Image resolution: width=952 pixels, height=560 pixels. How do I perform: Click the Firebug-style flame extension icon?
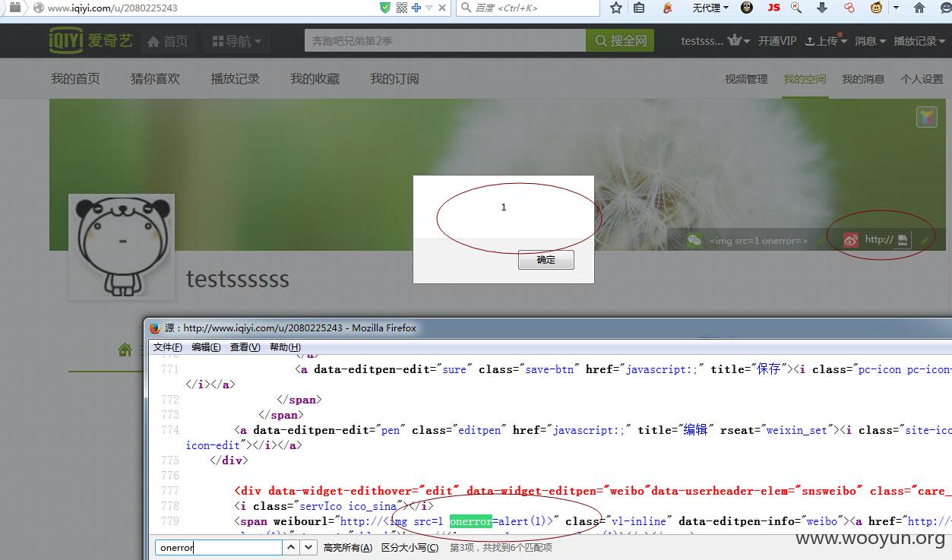[x=668, y=8]
